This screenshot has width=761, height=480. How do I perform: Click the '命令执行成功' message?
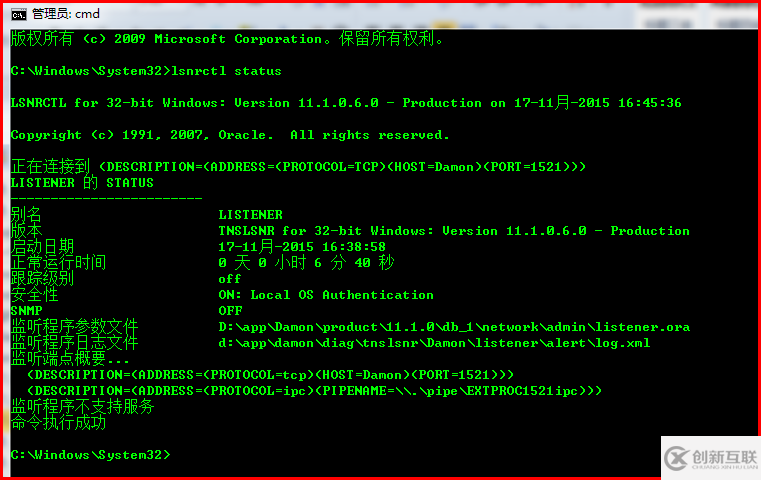58,423
